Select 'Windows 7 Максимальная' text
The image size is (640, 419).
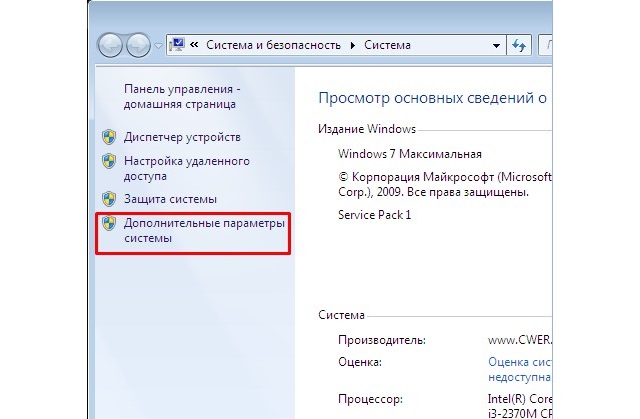point(410,154)
